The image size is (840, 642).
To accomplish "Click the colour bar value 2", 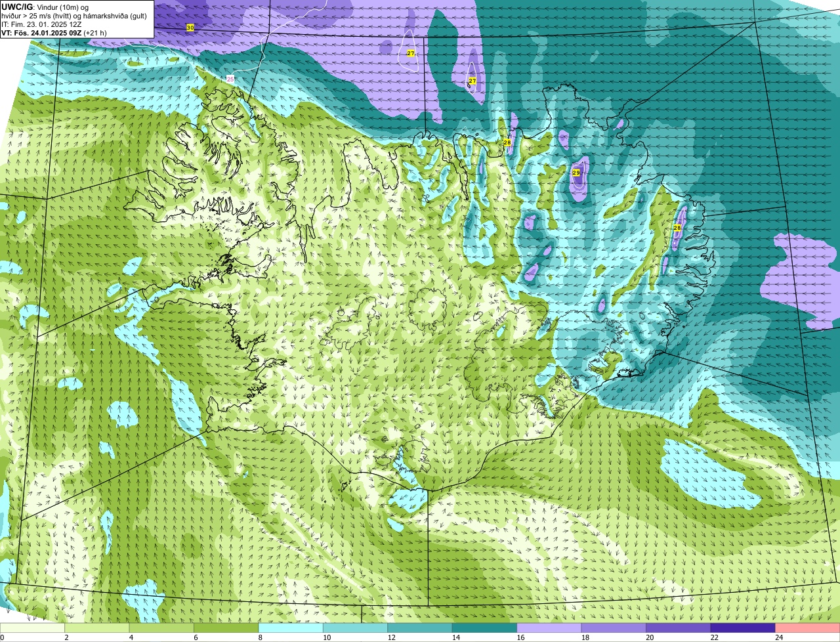I will (66, 637).
